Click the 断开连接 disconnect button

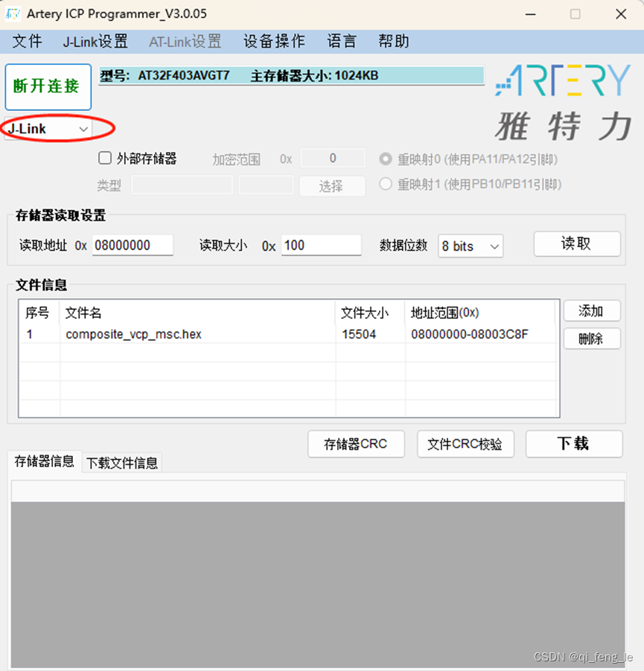tap(48, 87)
